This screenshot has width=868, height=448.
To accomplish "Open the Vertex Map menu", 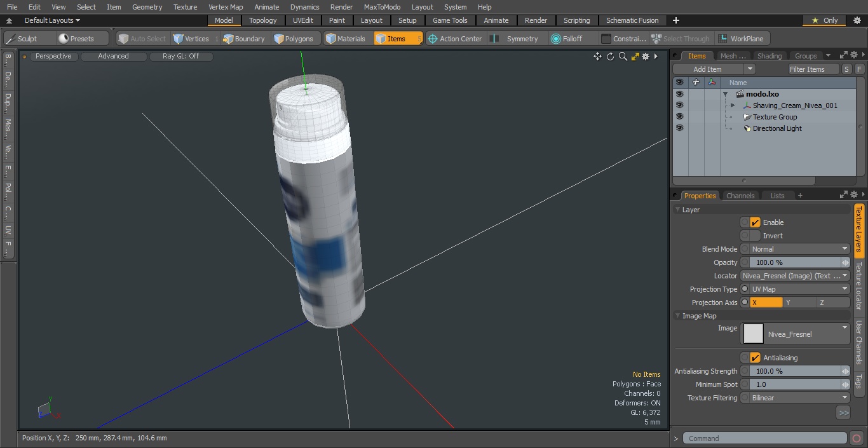I will (226, 7).
